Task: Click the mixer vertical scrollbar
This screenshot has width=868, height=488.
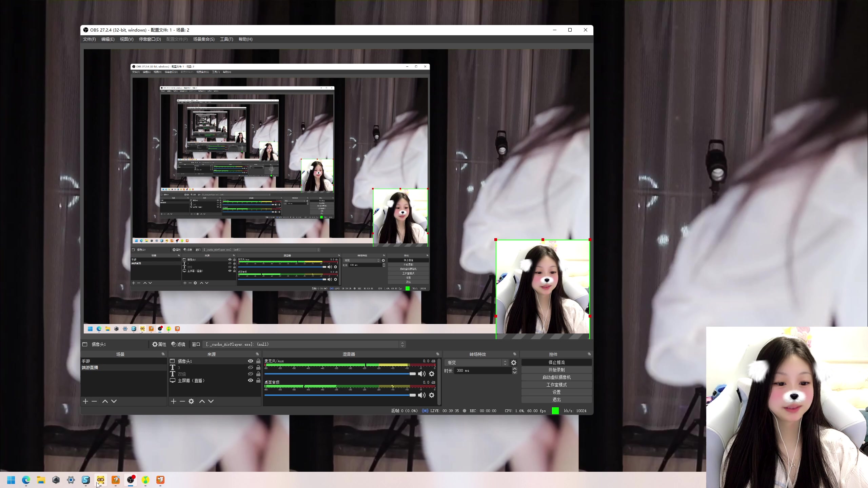Action: pyautogui.click(x=439, y=382)
